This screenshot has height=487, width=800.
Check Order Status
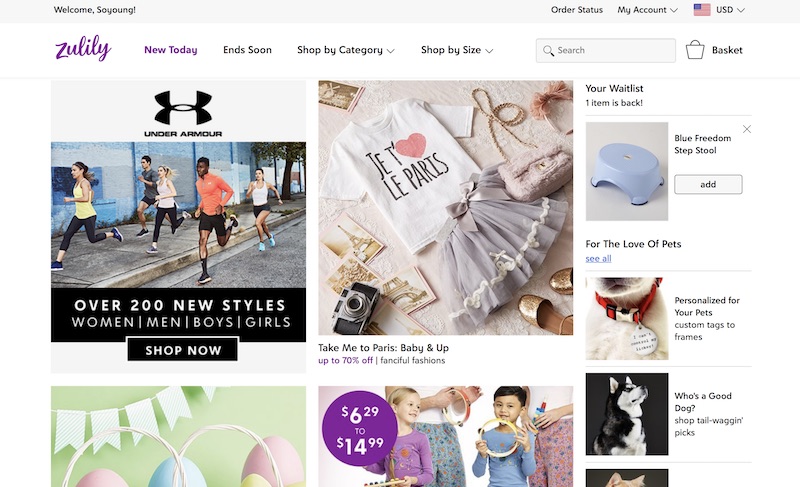click(x=577, y=10)
